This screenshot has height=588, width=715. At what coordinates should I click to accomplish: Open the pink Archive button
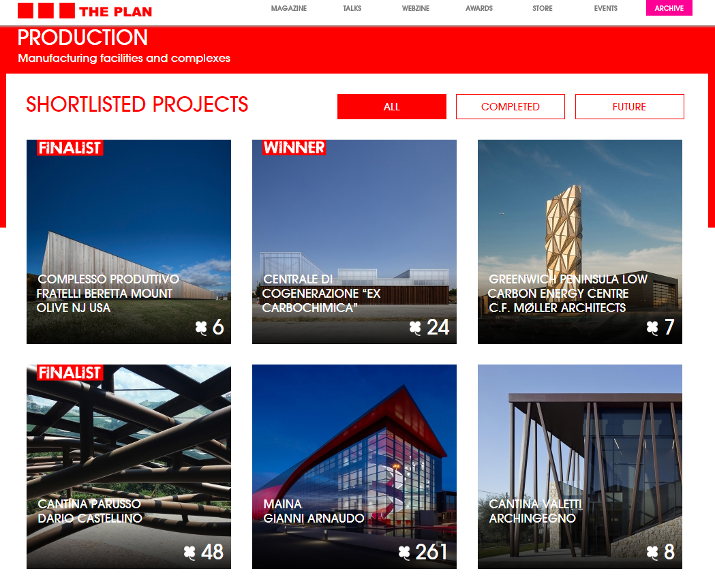(x=669, y=9)
